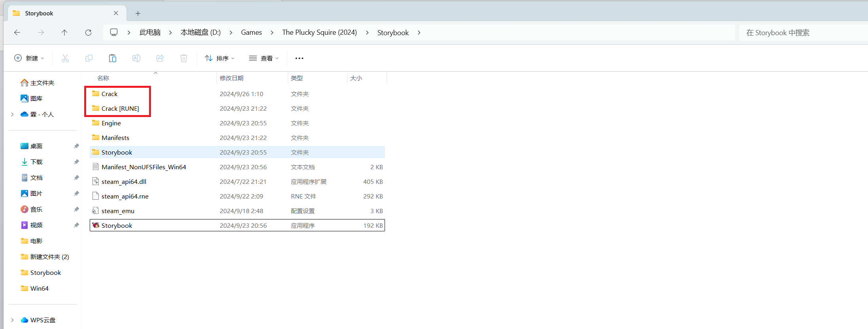Open 电影 folder in sidebar
Image resolution: width=868 pixels, height=329 pixels.
tap(31, 241)
